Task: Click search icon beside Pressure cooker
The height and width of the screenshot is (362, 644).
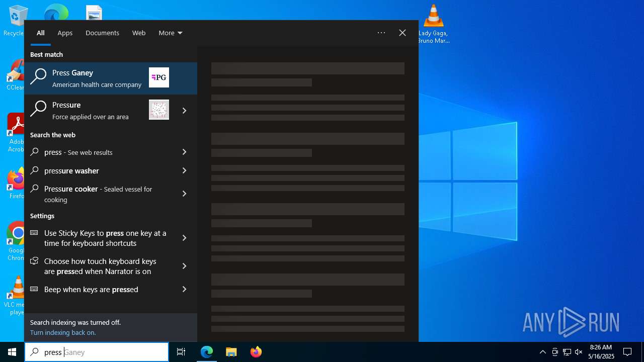Action: pyautogui.click(x=34, y=189)
